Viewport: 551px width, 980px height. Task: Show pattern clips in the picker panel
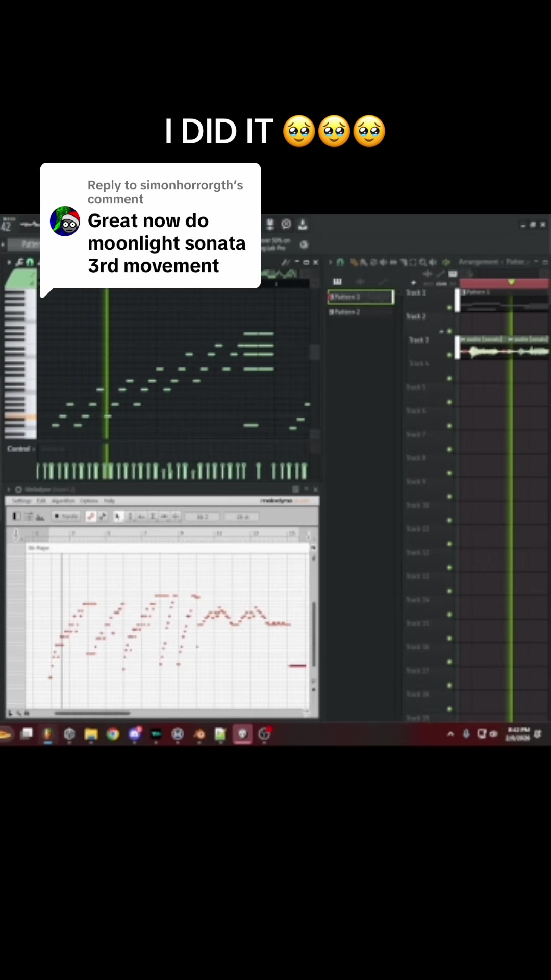(337, 281)
